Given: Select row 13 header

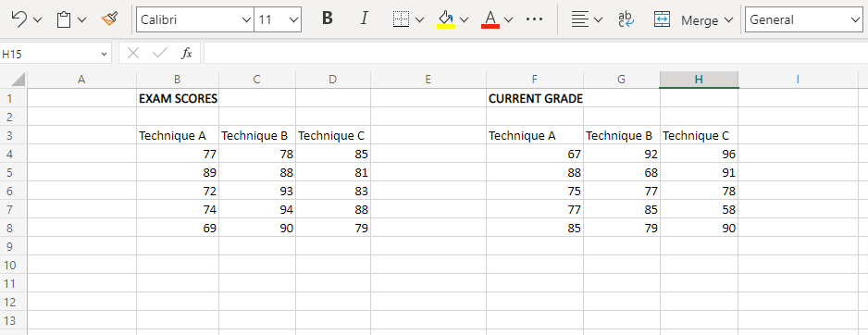Looking at the screenshot, I should point(13,320).
